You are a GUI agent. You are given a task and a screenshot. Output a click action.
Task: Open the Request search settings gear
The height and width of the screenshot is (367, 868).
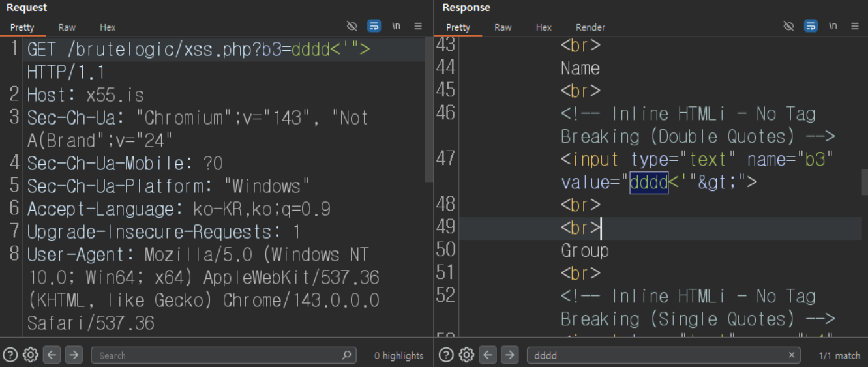click(x=31, y=355)
